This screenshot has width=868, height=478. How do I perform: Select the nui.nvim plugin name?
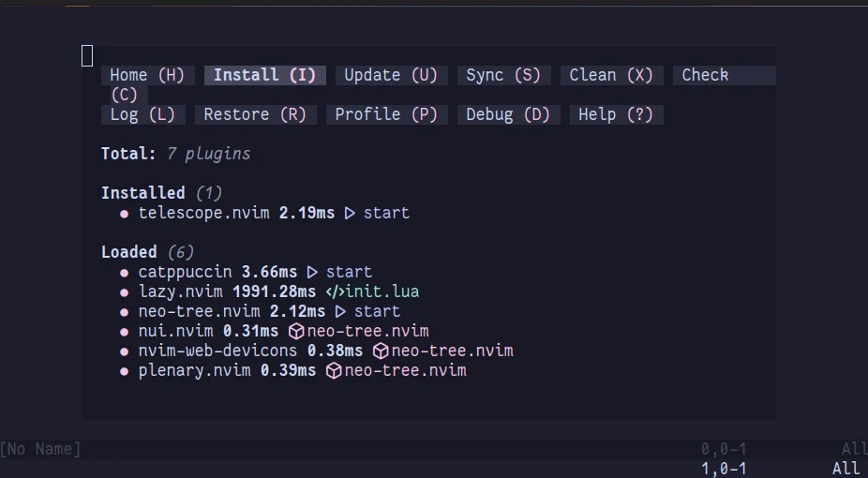coord(175,332)
